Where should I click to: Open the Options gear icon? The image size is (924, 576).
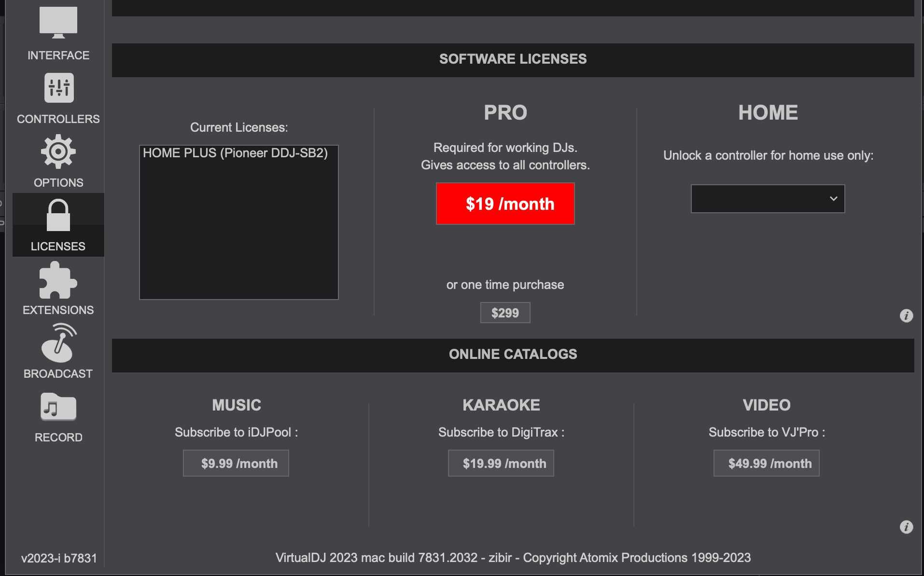tap(58, 152)
